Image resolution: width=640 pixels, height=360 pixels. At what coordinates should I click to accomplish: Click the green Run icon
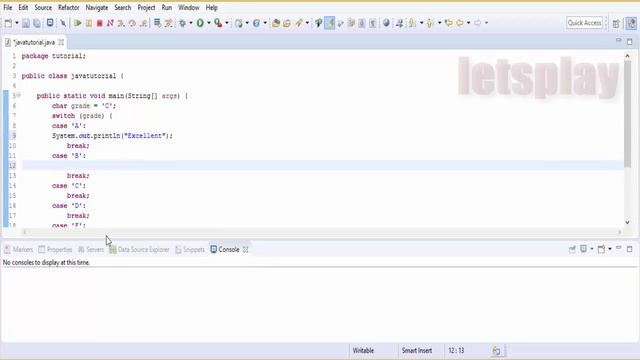tap(200, 23)
